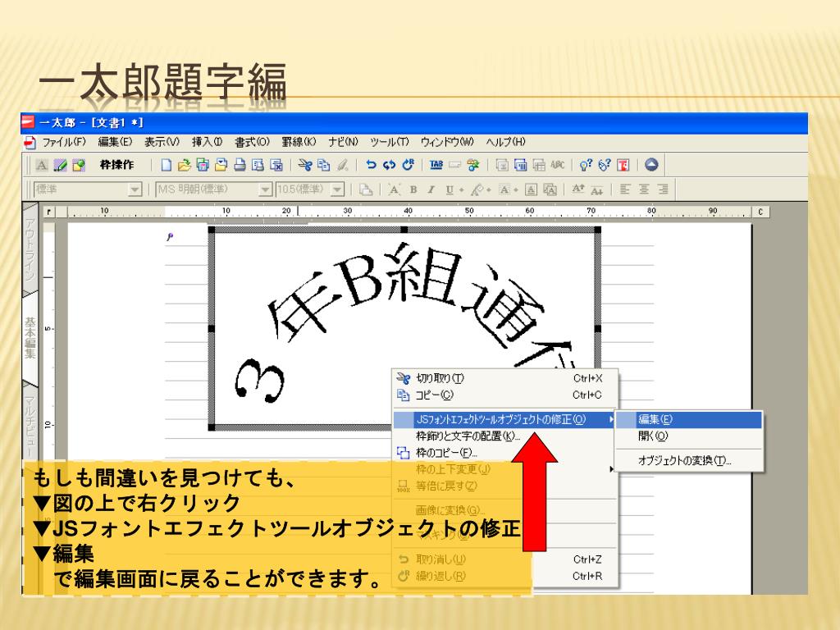The image size is (840, 630).
Task: Click the Open file folder icon
Action: 185,165
